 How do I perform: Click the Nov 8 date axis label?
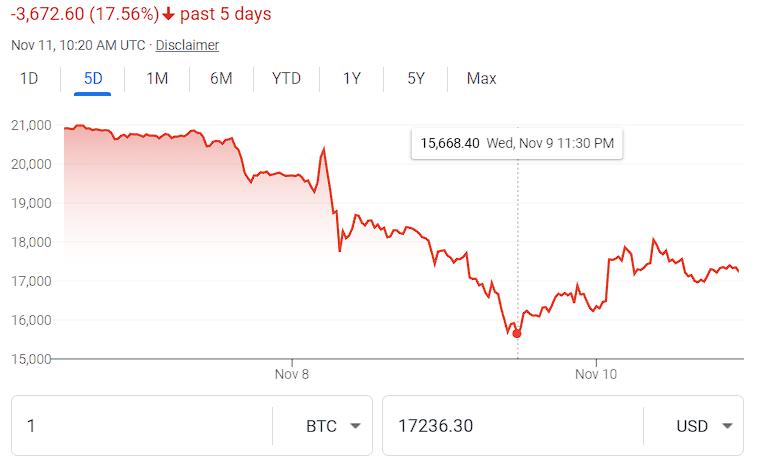tap(292, 374)
